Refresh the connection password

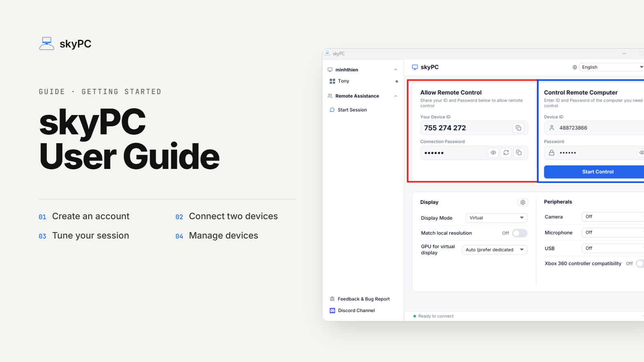coord(506,152)
